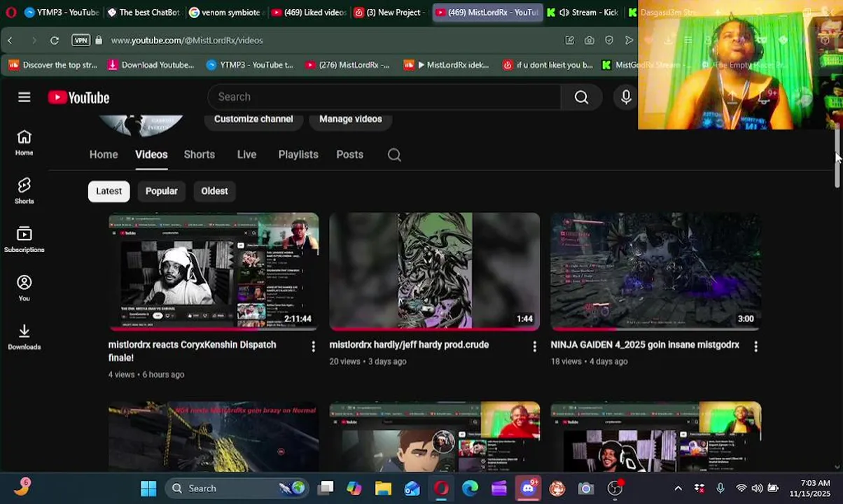843x504 pixels.
Task: Select the Oldest filter chip
Action: pyautogui.click(x=214, y=191)
